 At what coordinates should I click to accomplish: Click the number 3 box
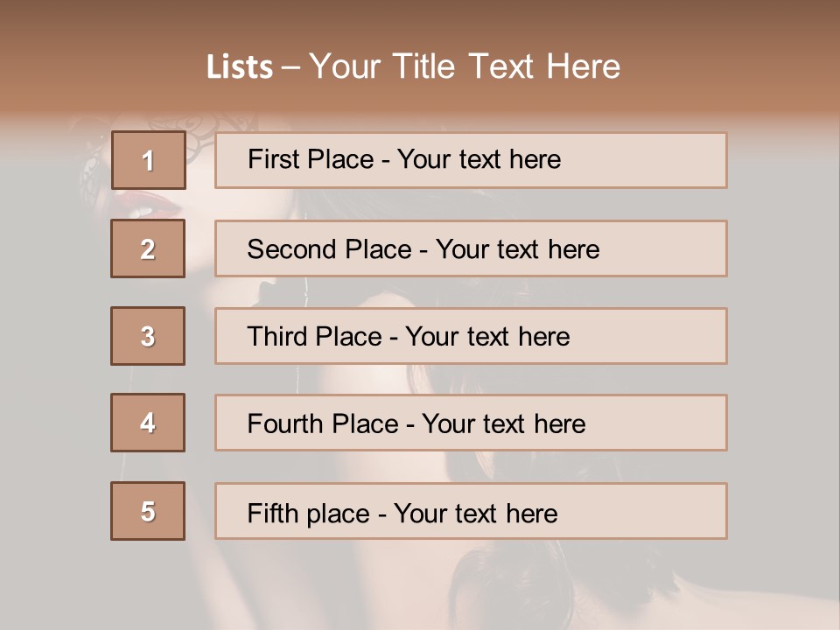click(x=148, y=336)
